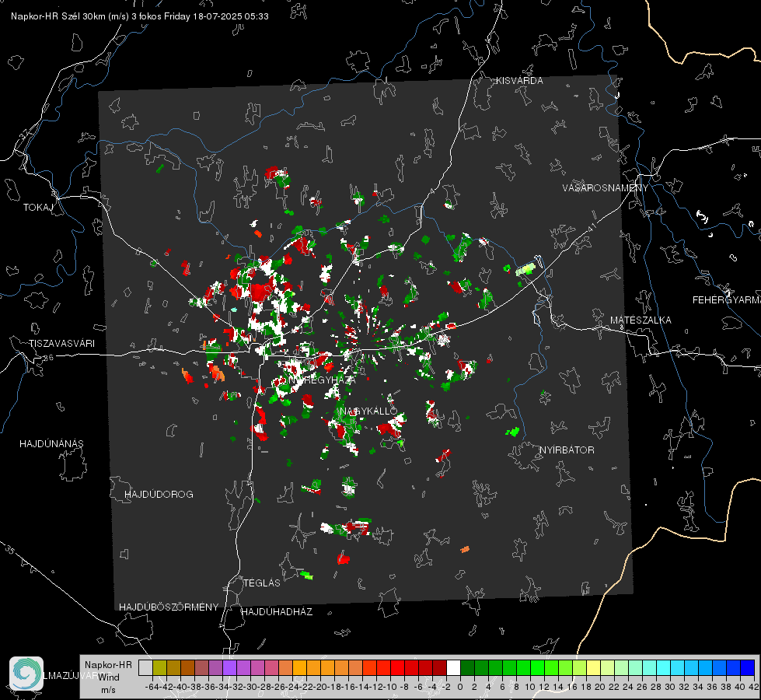The image size is (761, 700).
Task: Click the FEHÉRGYARMAT town label
Action: click(727, 300)
